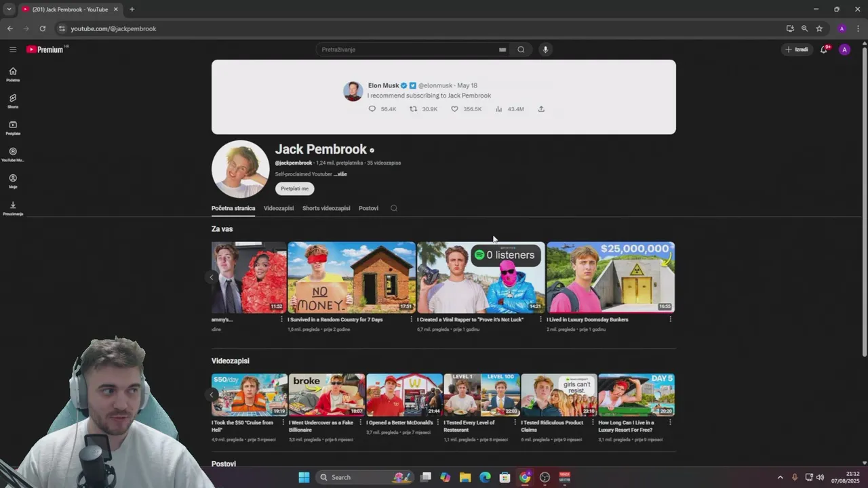The height and width of the screenshot is (488, 868).
Task: Open Subscriptions in the sidebar
Action: (13, 128)
